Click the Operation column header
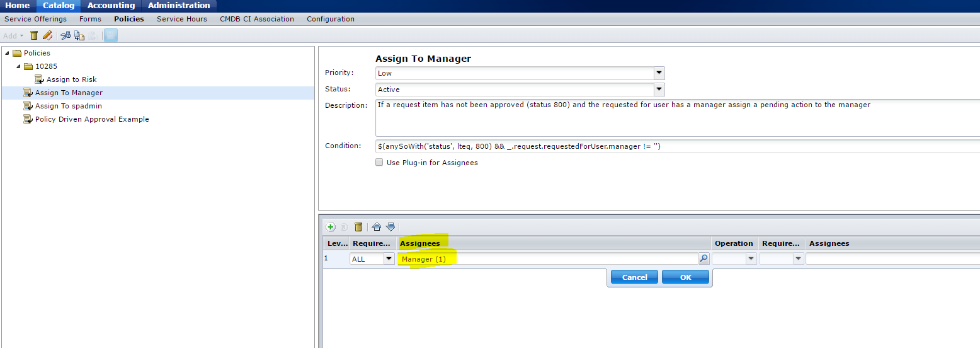 [734, 243]
